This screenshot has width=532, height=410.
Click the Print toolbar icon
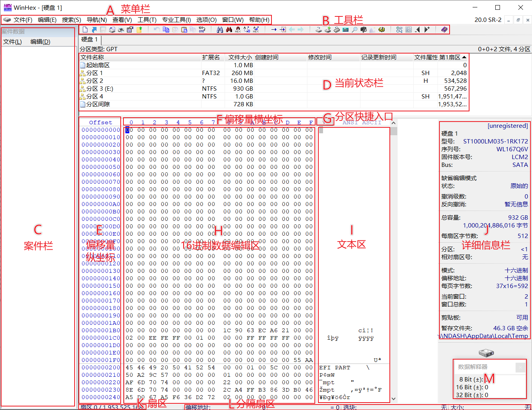pos(121,29)
